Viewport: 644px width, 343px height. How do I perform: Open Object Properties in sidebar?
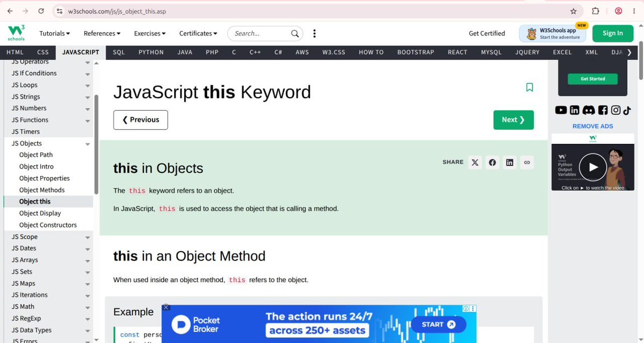click(x=45, y=178)
